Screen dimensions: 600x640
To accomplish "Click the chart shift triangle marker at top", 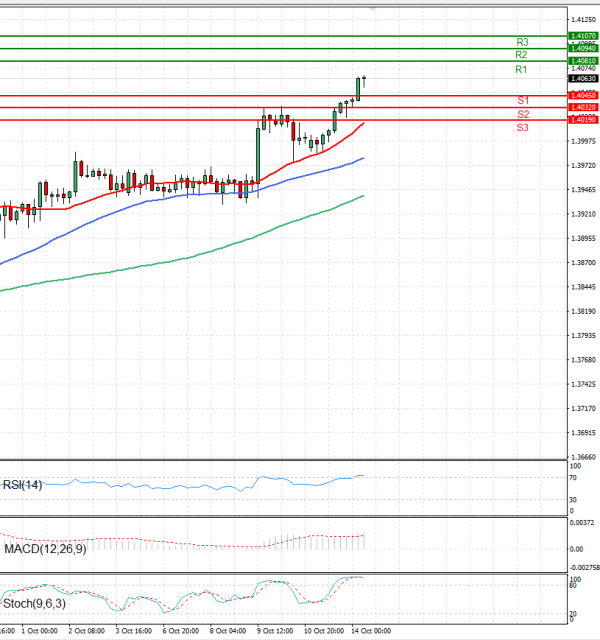I will pyautogui.click(x=373, y=8).
